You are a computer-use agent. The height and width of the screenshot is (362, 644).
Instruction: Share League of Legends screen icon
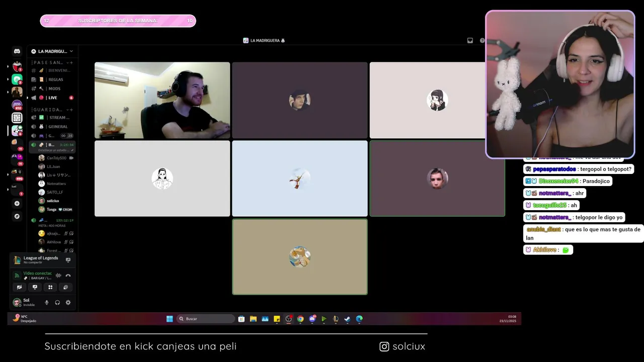pos(68,260)
